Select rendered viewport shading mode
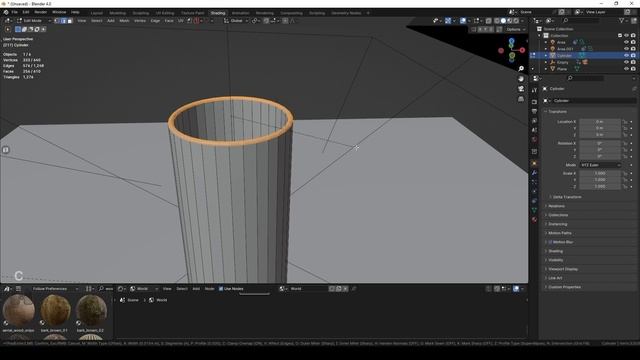 coord(516,20)
